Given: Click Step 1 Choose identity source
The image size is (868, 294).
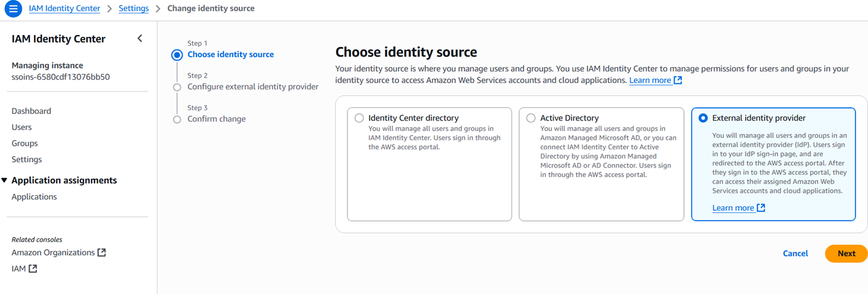Looking at the screenshot, I should point(230,54).
